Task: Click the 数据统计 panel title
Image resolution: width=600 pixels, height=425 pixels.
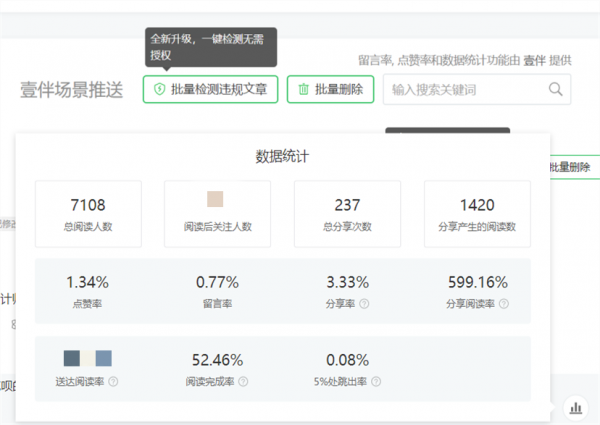Action: pyautogui.click(x=282, y=156)
